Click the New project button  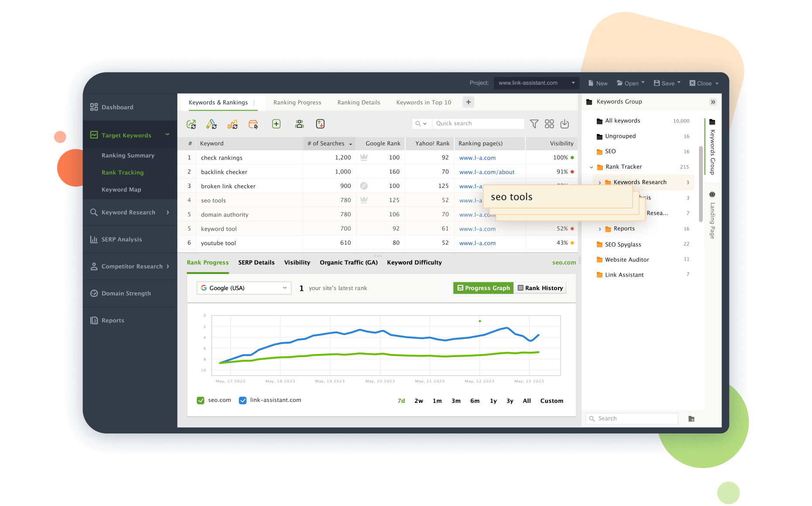[598, 83]
